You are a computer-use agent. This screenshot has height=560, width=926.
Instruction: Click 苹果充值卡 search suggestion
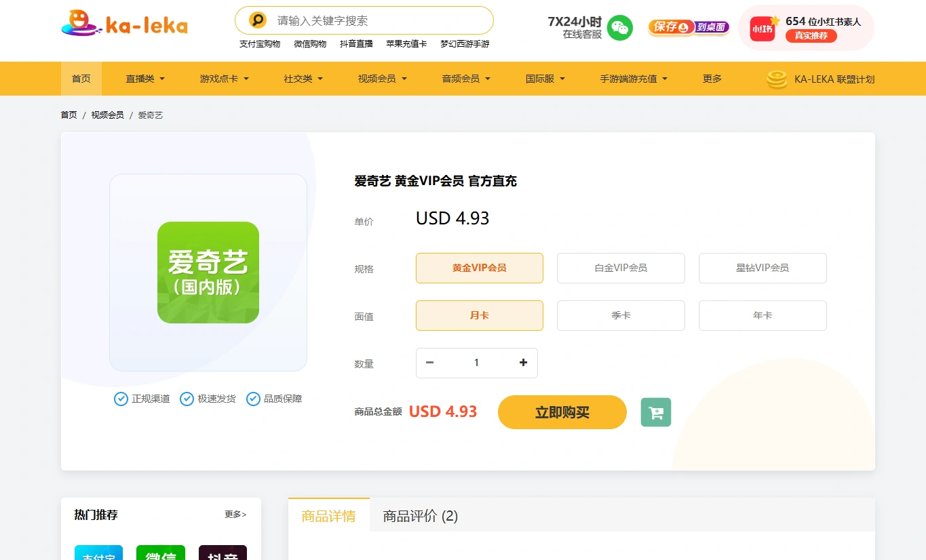click(x=406, y=44)
